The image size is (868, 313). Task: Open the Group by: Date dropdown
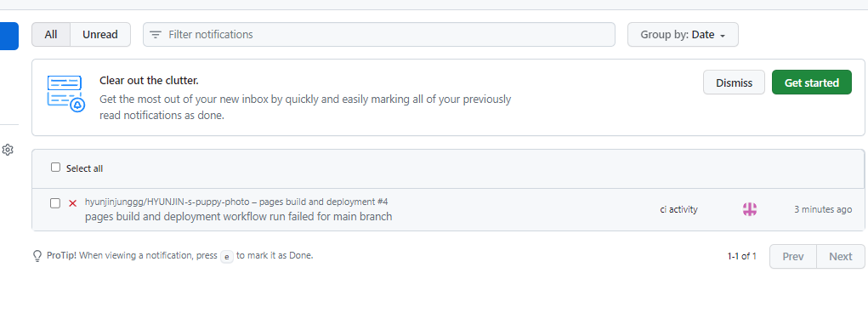coord(683,34)
